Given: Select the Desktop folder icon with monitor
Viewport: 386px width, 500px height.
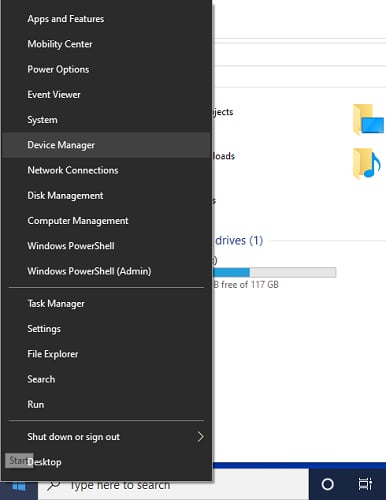Looking at the screenshot, I should [x=368, y=120].
